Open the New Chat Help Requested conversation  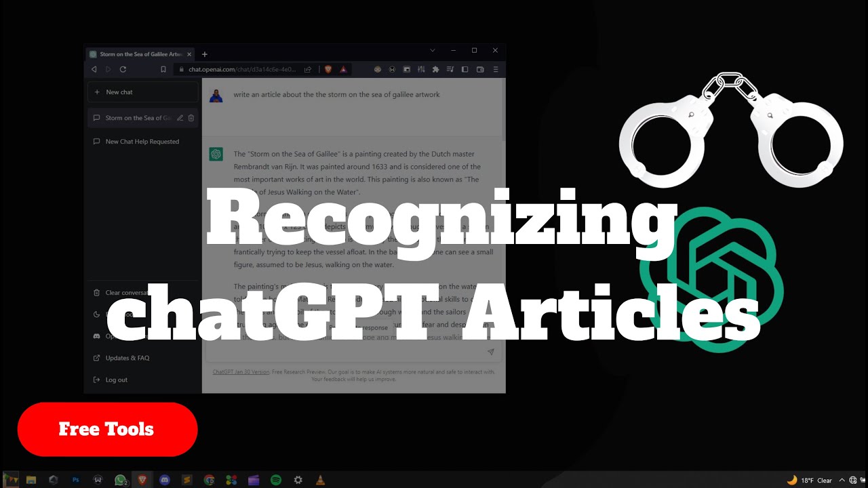143,142
